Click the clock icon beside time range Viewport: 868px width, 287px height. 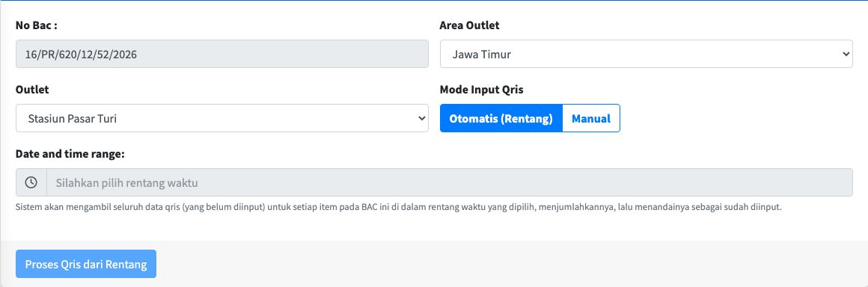point(31,182)
